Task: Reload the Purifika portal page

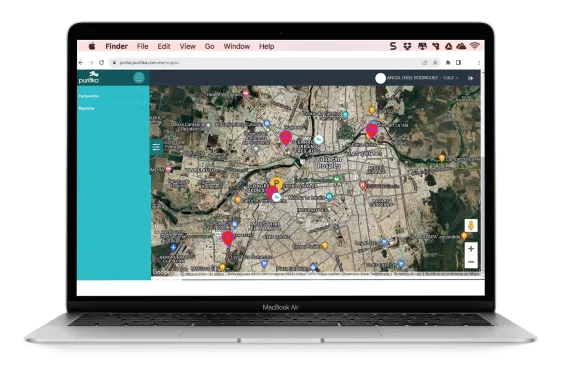Action: (x=102, y=63)
